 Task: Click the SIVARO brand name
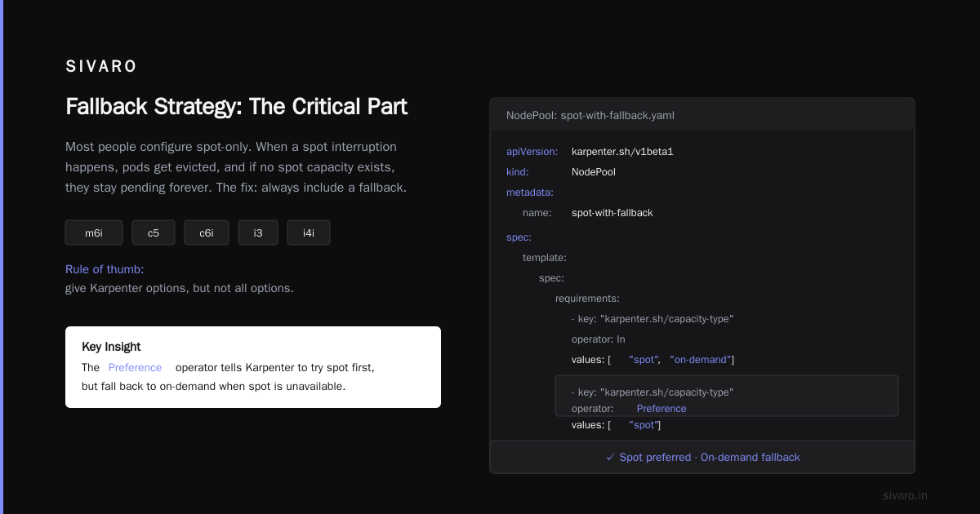101,67
